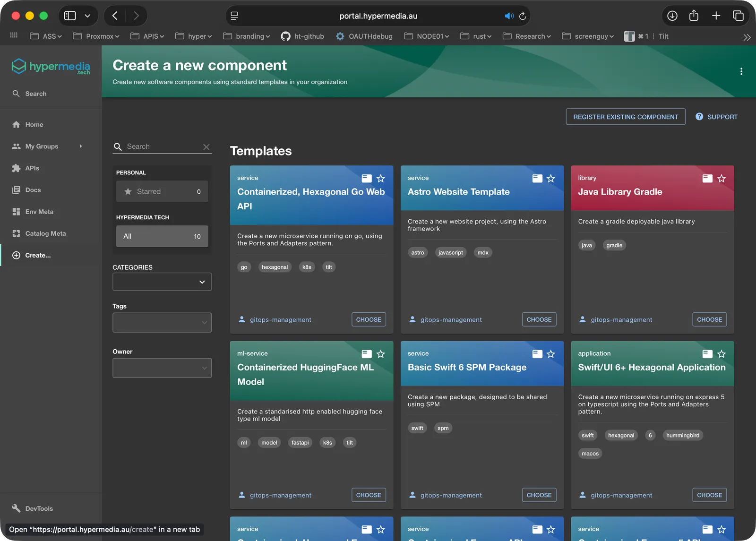Choose the Hexagonal Go Web API template
The height and width of the screenshot is (541, 756).
pyautogui.click(x=369, y=319)
